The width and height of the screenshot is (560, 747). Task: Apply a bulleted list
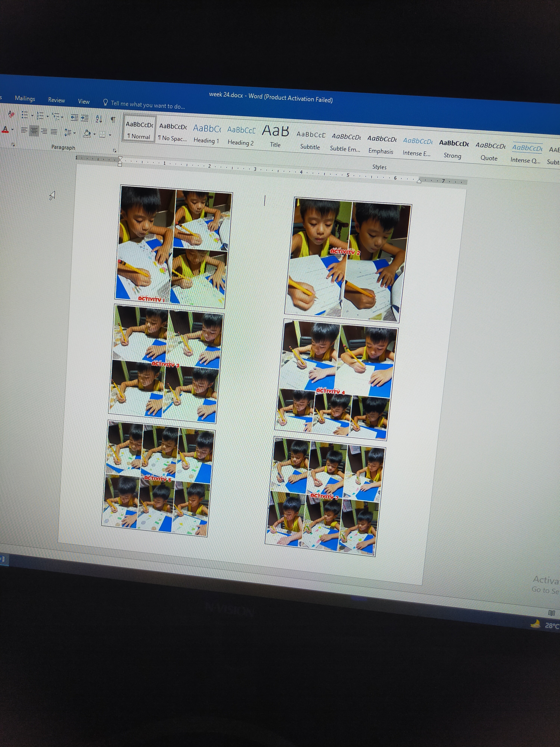[x=25, y=115]
